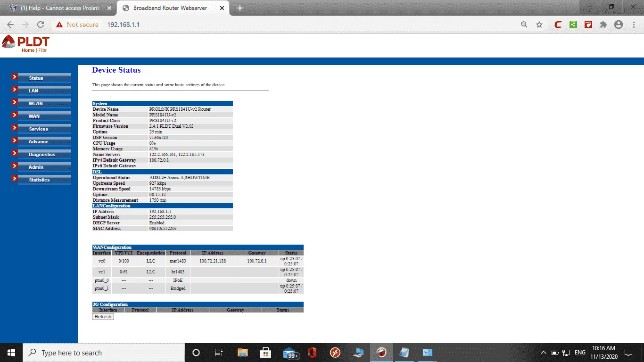
Task: Click the green extension icon
Action: click(573, 25)
